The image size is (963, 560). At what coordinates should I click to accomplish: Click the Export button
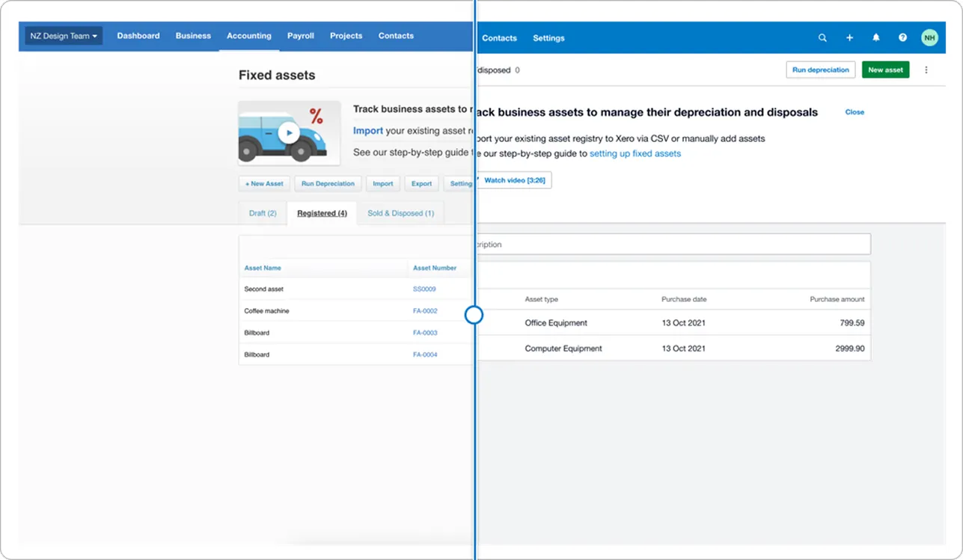click(x=422, y=183)
